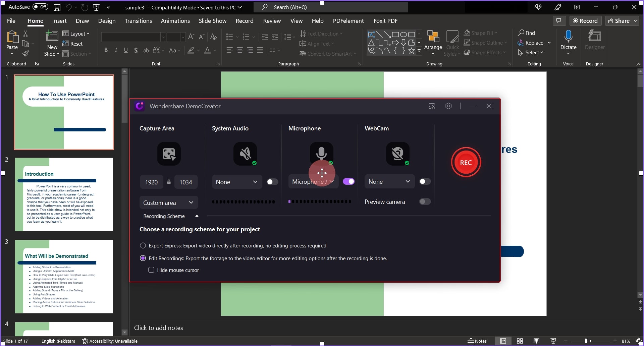Click the Normal view icon in status bar
This screenshot has height=346, width=644.
click(503, 341)
